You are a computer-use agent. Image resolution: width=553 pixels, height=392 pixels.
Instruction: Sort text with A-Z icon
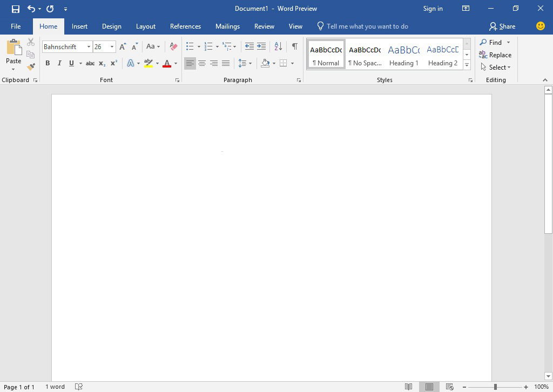point(278,46)
